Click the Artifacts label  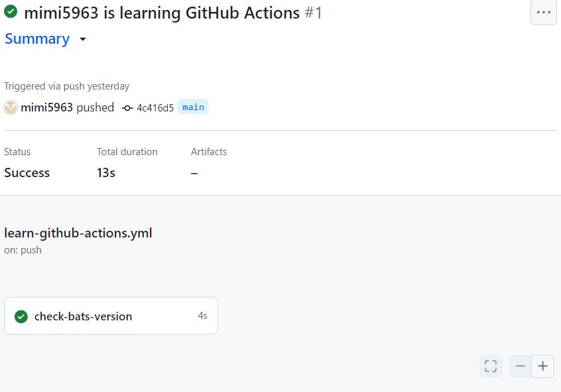coord(209,152)
